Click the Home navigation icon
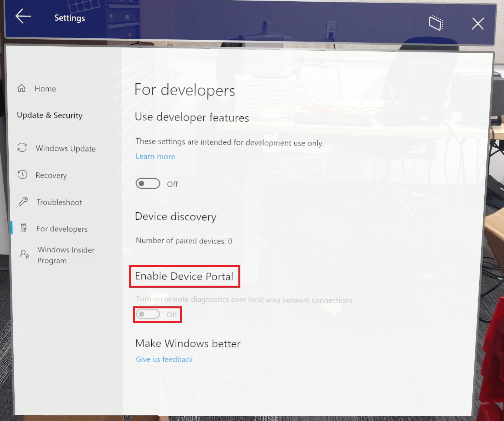 tap(23, 88)
